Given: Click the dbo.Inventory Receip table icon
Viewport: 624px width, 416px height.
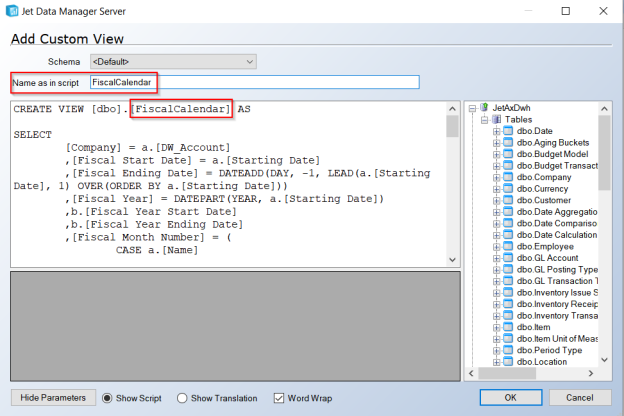Looking at the screenshot, I should [508, 304].
